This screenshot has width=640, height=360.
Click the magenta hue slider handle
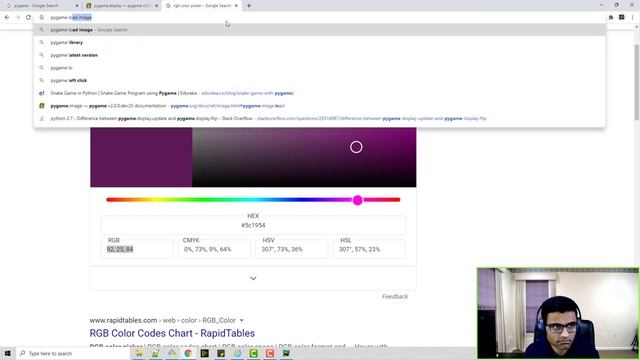click(x=358, y=200)
